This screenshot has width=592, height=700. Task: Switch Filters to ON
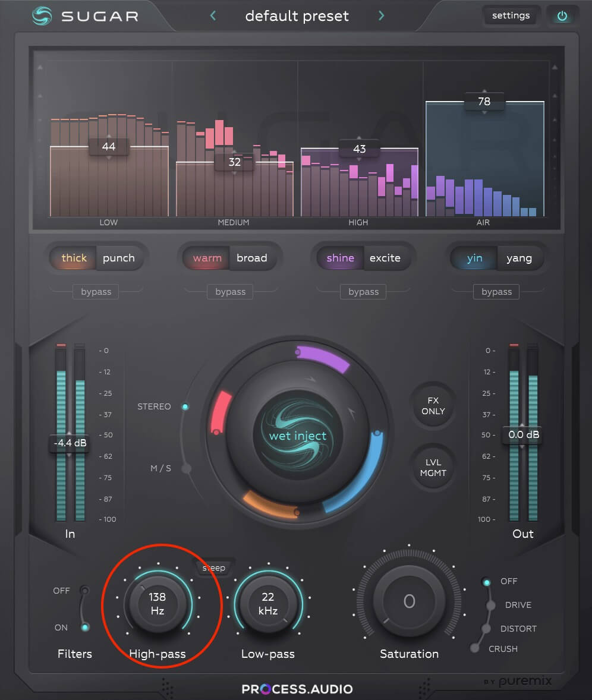[85, 628]
